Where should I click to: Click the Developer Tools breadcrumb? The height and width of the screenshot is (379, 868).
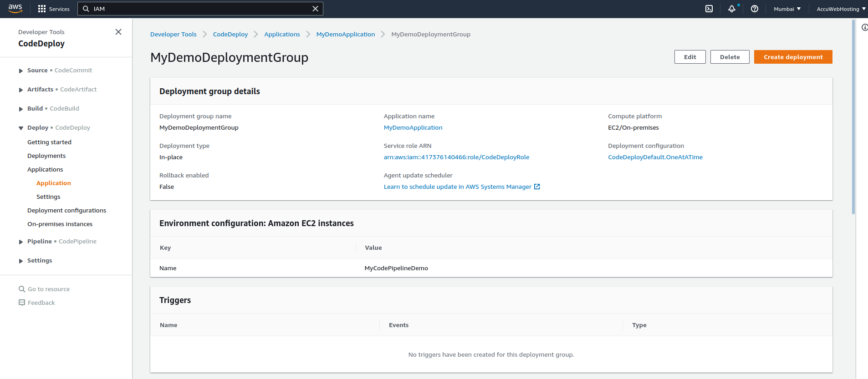coord(174,34)
